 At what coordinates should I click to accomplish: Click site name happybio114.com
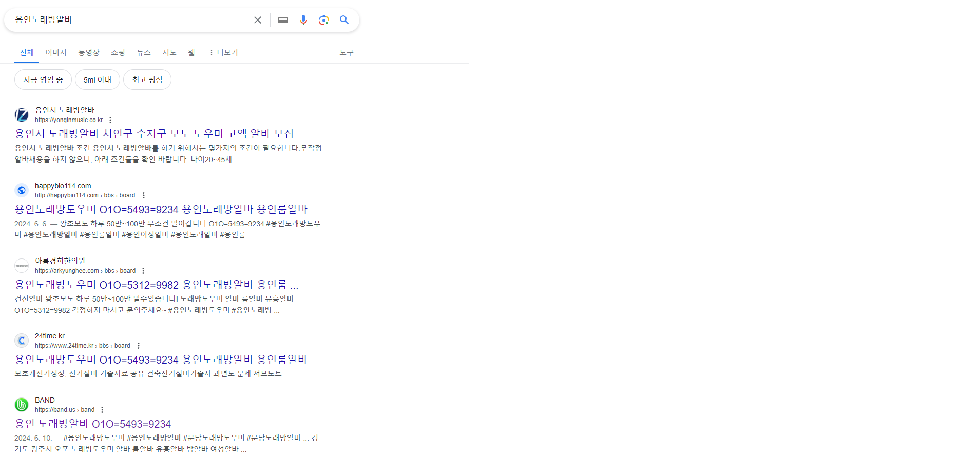point(63,186)
